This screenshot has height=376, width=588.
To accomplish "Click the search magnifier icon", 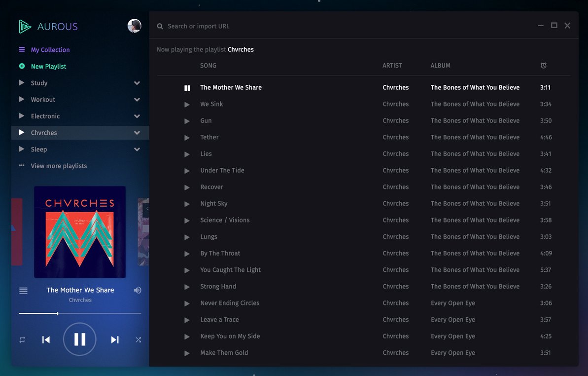I will [x=160, y=26].
